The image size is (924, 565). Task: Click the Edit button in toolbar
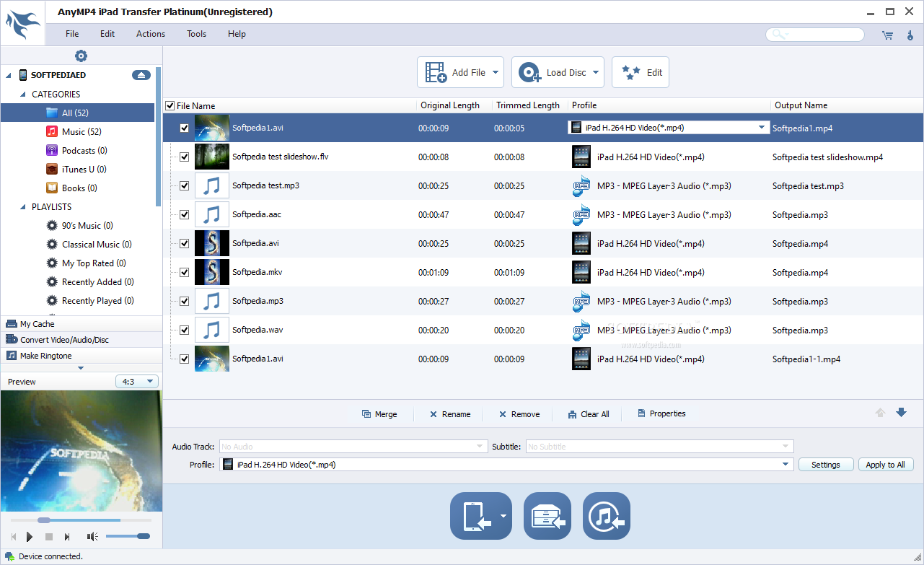(x=641, y=72)
